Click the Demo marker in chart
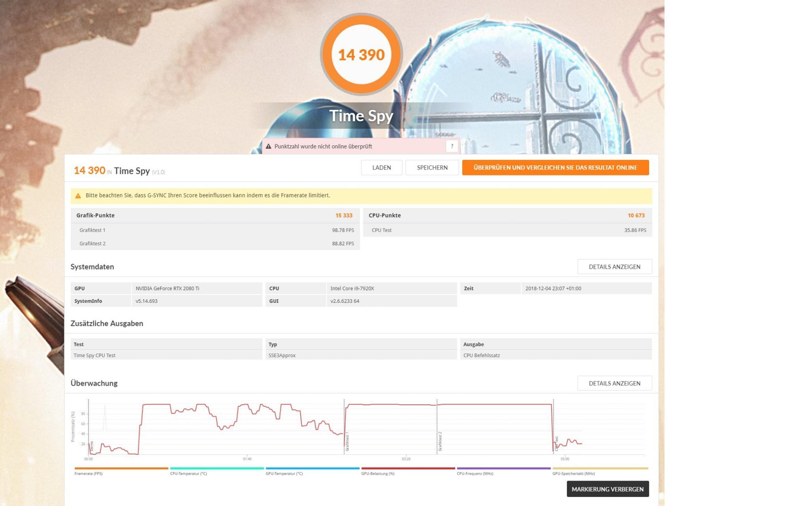The width and height of the screenshot is (812, 506). tap(92, 445)
